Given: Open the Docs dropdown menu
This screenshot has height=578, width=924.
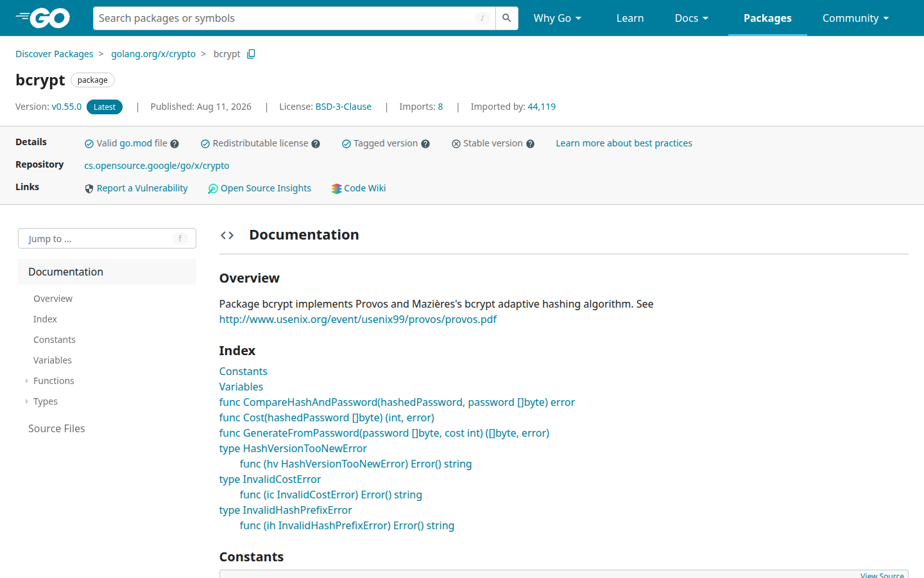Looking at the screenshot, I should pos(692,18).
